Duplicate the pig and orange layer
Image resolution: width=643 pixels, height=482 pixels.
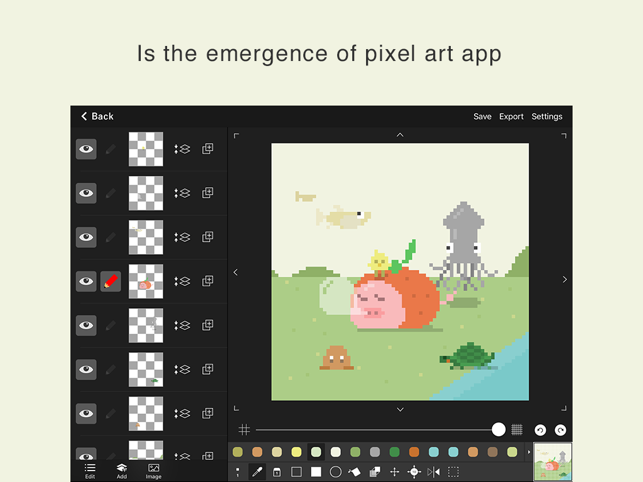(207, 281)
